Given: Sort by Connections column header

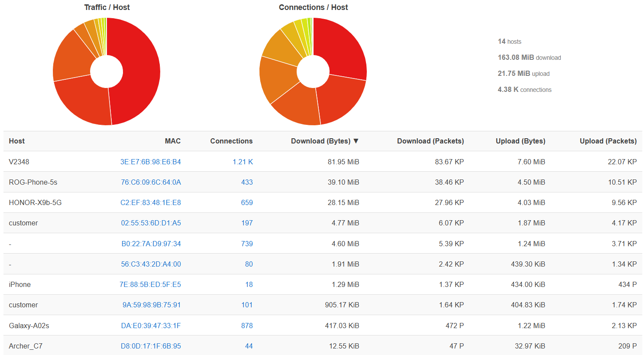Looking at the screenshot, I should [x=231, y=141].
